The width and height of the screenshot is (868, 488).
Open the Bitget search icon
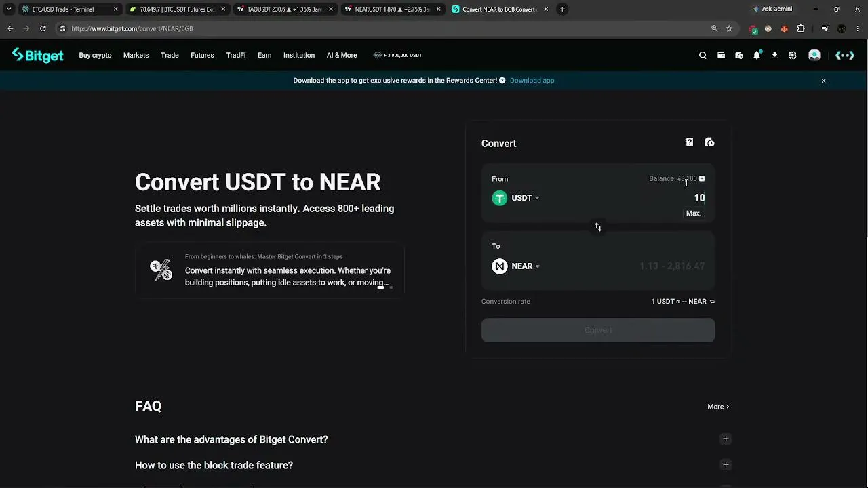coord(703,56)
